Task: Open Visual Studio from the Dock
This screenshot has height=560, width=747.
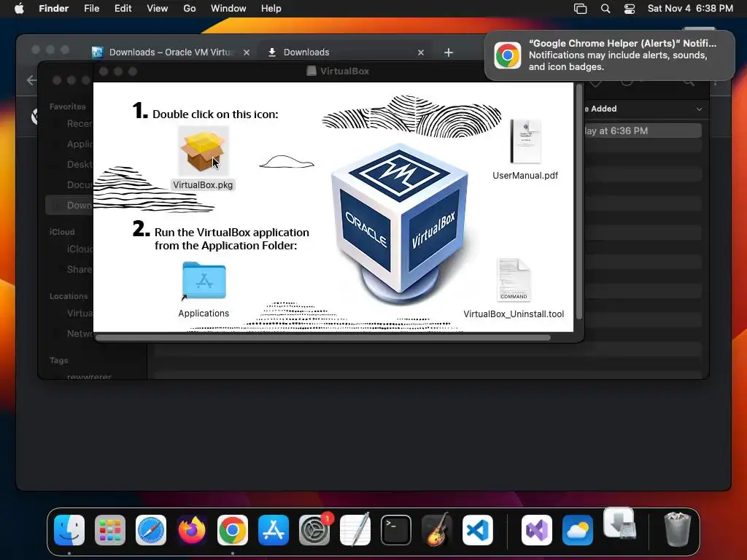Action: [x=537, y=530]
